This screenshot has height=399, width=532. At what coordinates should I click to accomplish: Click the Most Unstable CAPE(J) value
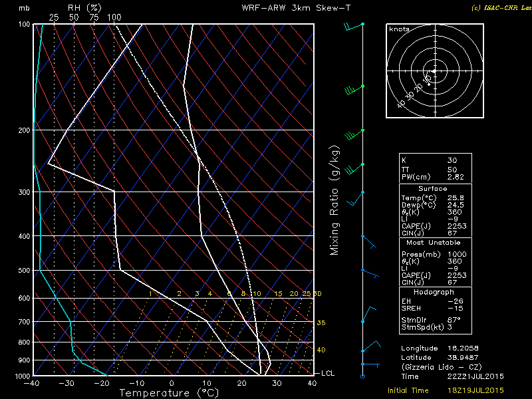457,275
